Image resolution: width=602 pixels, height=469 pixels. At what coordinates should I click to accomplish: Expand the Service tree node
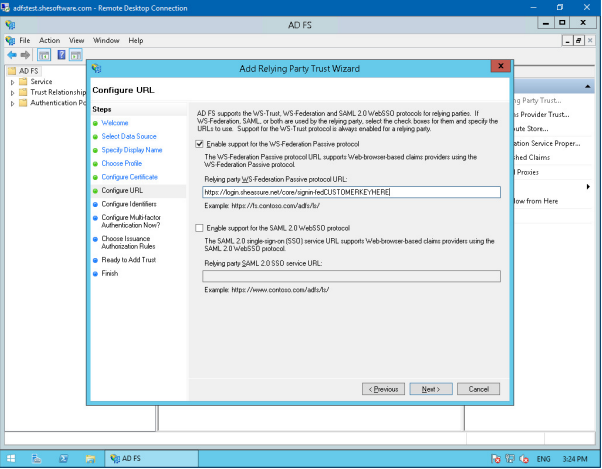pos(12,82)
